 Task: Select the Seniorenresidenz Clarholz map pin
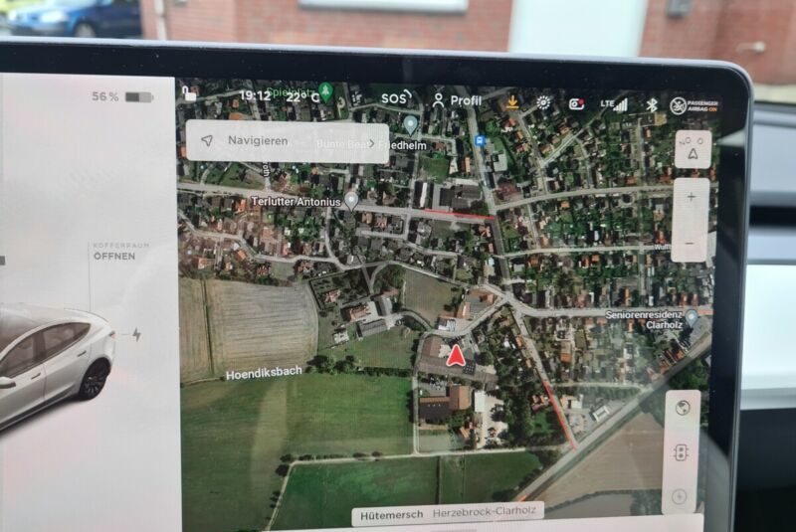pyautogui.click(x=691, y=319)
